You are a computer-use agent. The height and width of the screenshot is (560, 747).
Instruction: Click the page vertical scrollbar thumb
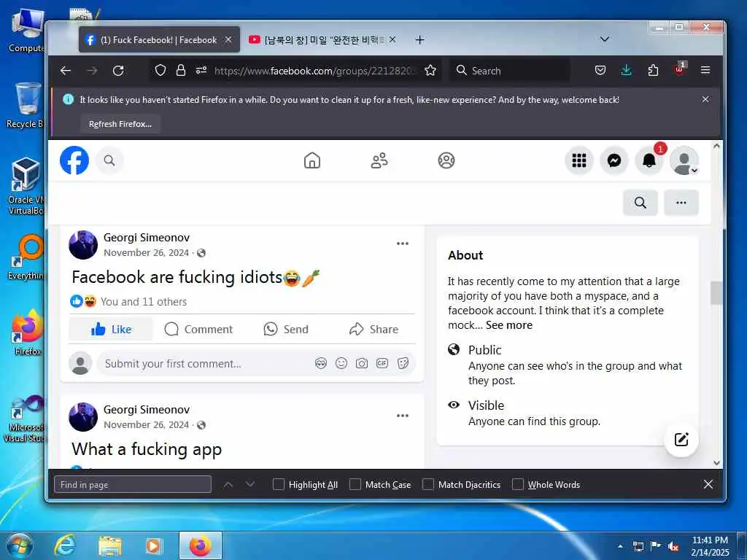point(716,293)
